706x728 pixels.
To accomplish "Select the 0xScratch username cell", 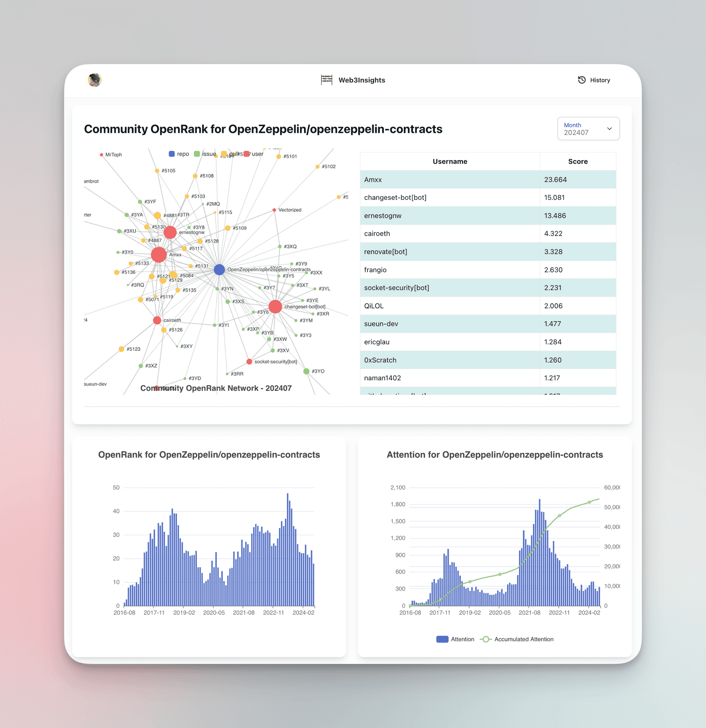I will tap(450, 360).
